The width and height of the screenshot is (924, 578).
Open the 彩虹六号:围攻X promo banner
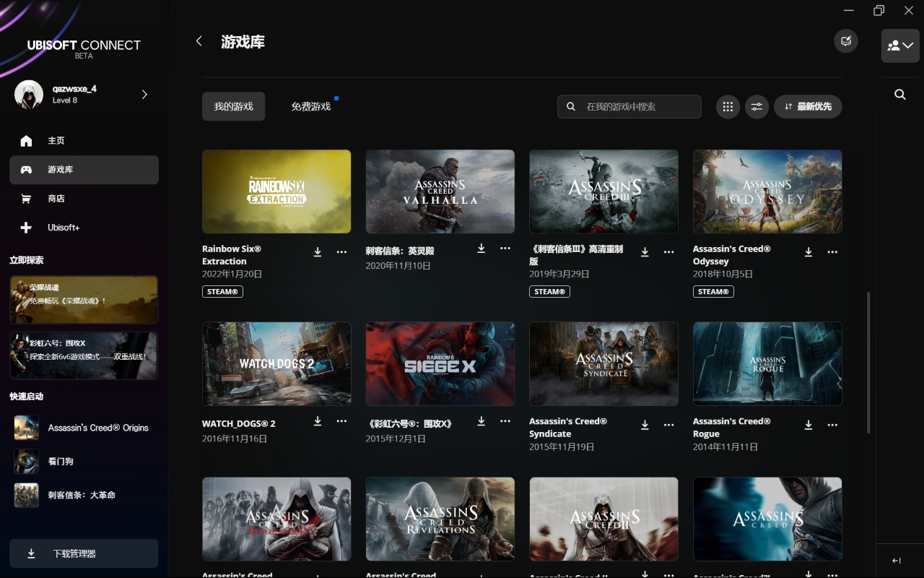tap(84, 355)
